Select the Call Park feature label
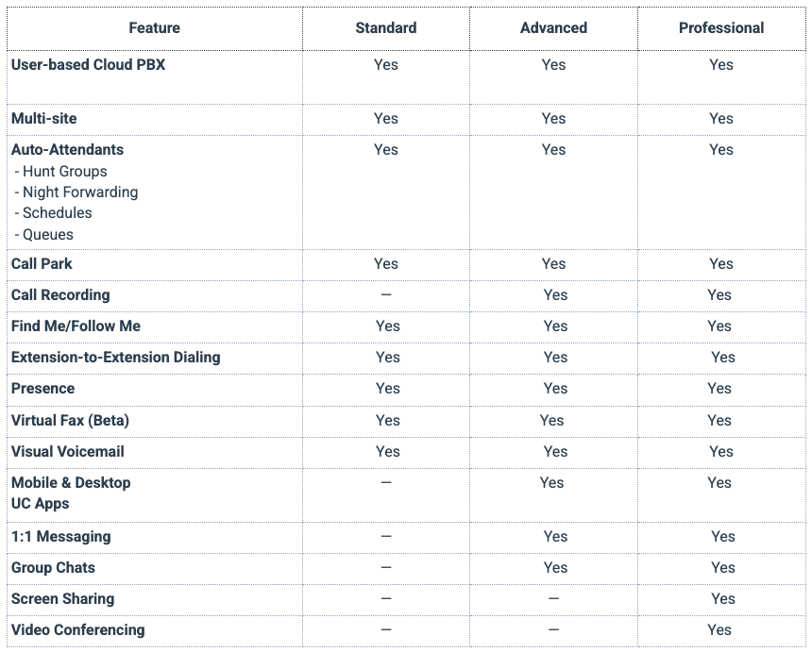This screenshot has width=812, height=652. 42,264
